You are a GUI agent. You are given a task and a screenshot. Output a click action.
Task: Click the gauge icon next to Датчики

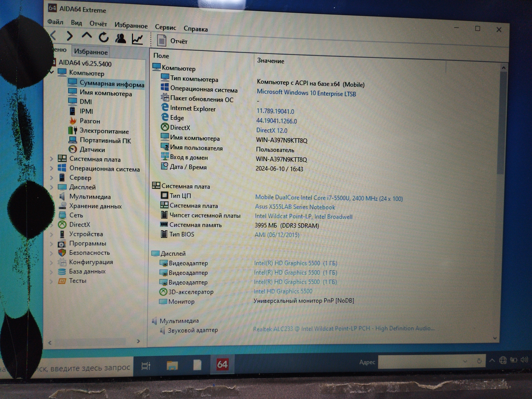tap(73, 149)
